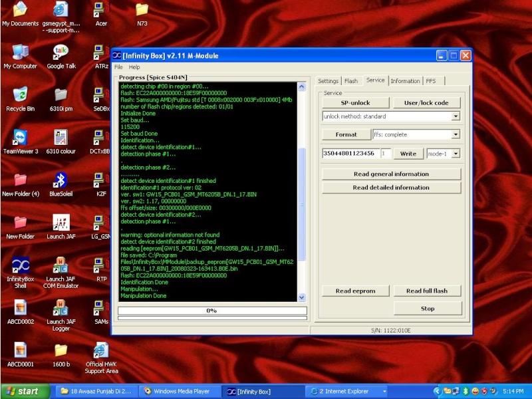Image resolution: width=532 pixels, height=399 pixels.
Task: Switch to the Flash tab
Action: point(351,81)
